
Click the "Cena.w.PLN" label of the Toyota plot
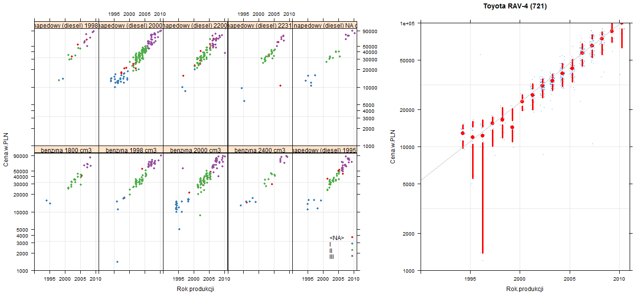pyautogui.click(x=392, y=147)
